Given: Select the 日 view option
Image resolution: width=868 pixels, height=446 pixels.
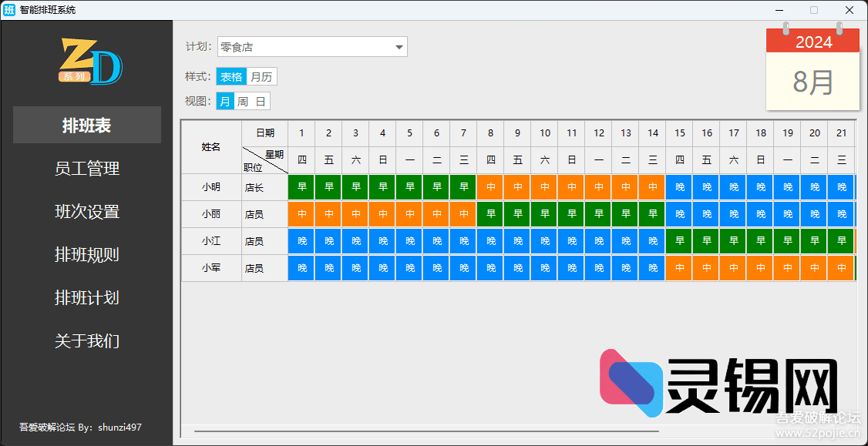Looking at the screenshot, I should pos(261,101).
